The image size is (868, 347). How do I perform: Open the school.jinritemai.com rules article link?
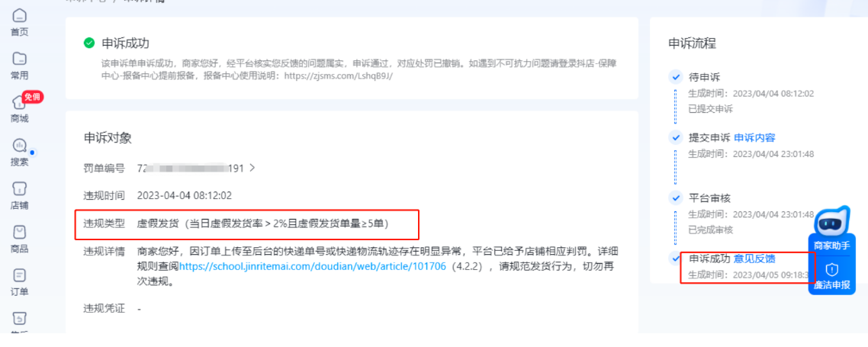[312, 266]
